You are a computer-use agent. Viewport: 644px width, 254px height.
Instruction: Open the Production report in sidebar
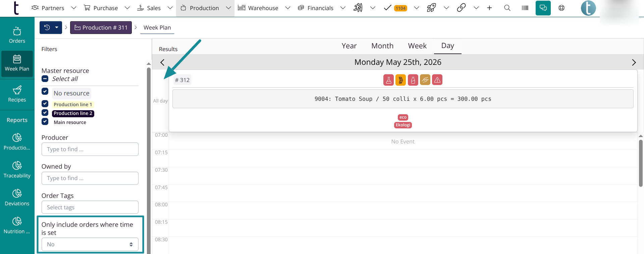pos(17,142)
